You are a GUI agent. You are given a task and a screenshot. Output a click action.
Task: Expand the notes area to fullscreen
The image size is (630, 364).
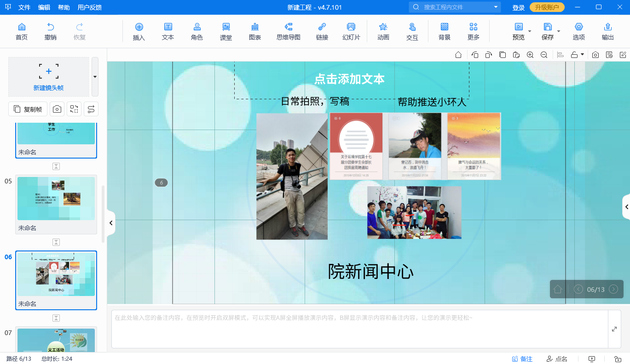tap(614, 329)
